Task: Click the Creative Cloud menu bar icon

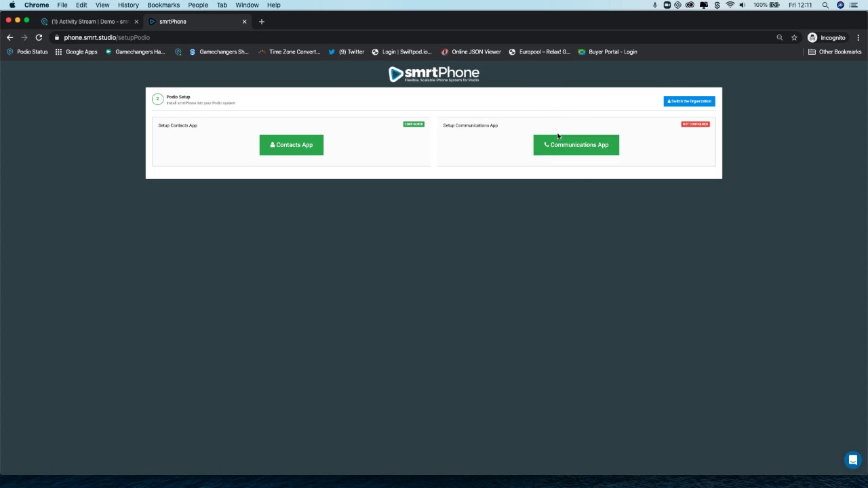Action: pyautogui.click(x=690, y=5)
